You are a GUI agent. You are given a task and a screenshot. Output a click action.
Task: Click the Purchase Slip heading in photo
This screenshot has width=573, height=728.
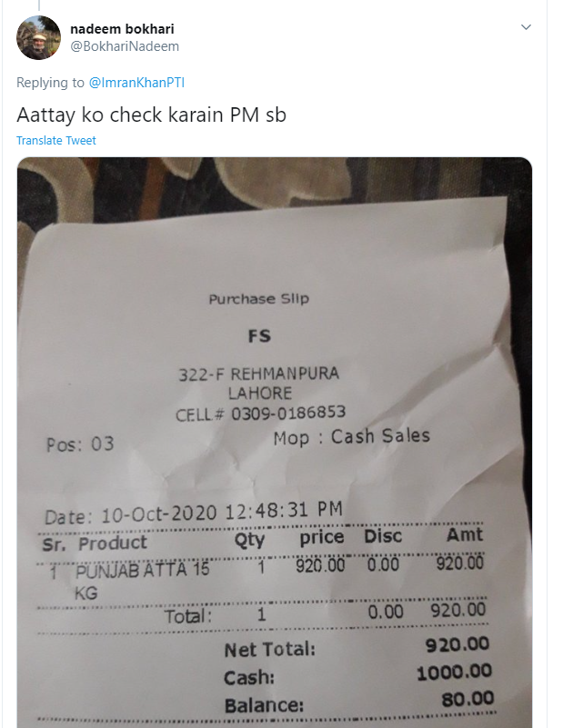259,299
